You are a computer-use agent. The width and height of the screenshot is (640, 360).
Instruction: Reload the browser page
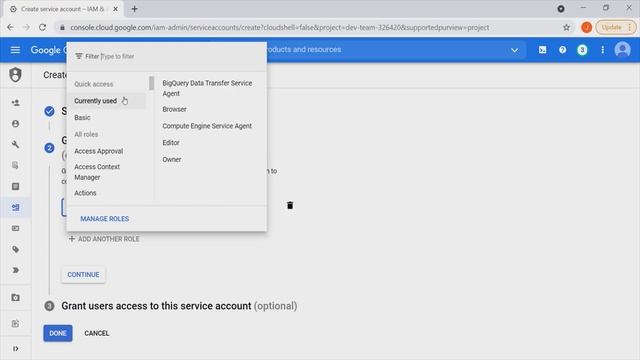pyautogui.click(x=42, y=27)
